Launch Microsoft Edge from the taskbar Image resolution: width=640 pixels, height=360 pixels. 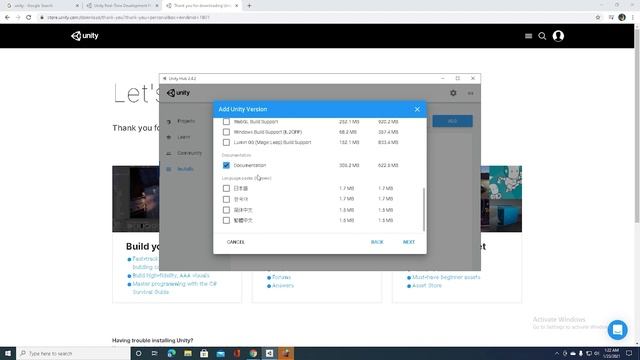(171, 353)
